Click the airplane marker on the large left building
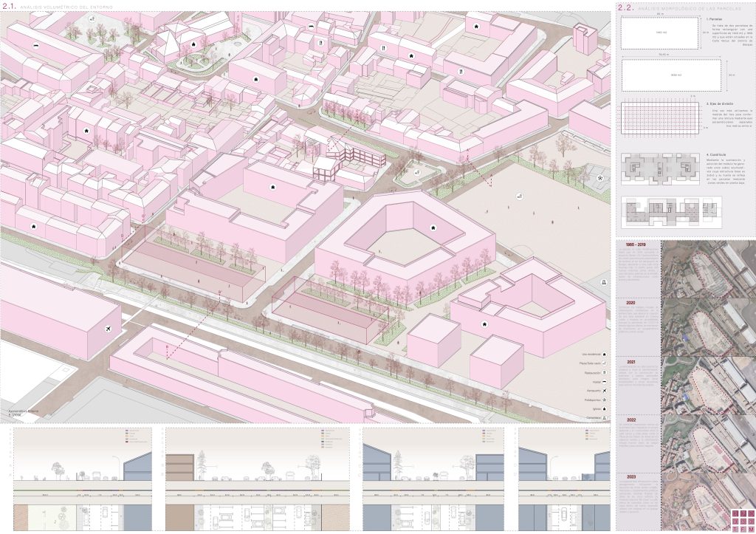Viewport: 756px width, 534px height. 109,328
